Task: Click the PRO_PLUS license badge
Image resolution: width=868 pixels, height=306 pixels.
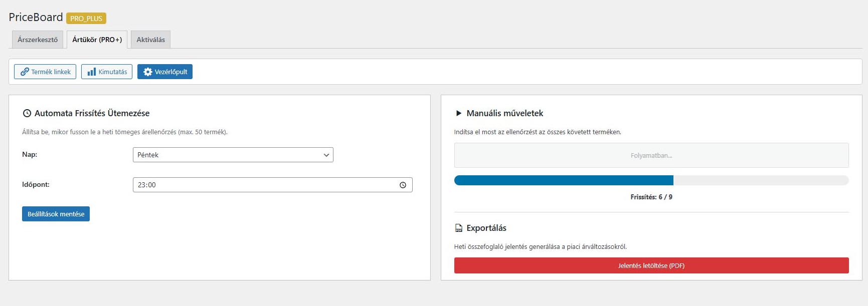Action: pyautogui.click(x=86, y=19)
